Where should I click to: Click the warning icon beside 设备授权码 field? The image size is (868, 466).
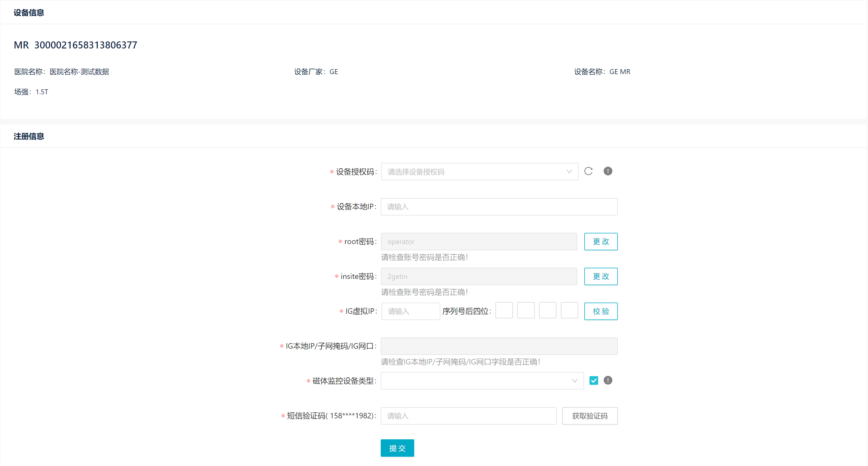(x=608, y=171)
